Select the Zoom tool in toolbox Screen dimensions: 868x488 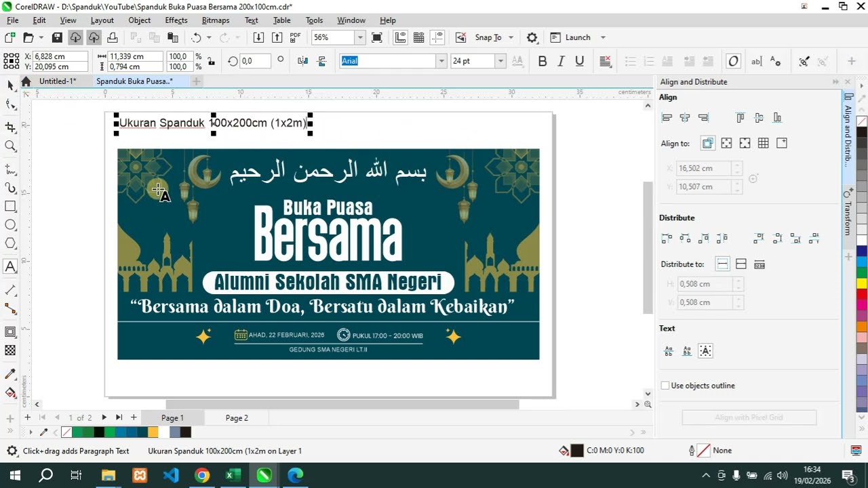10,146
